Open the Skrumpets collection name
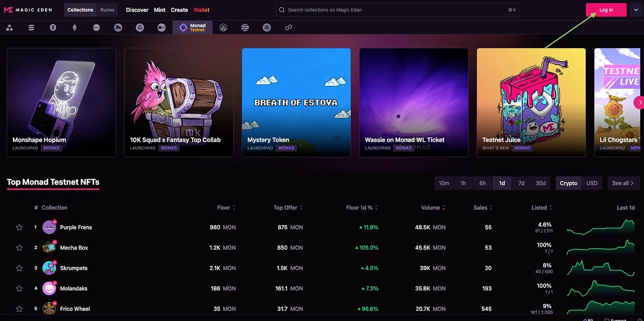 click(x=74, y=268)
